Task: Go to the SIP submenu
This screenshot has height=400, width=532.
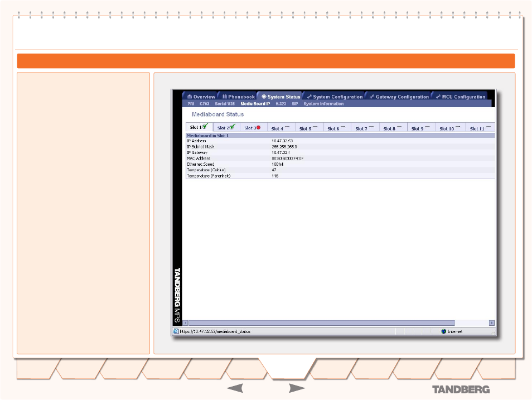Action: [295, 104]
